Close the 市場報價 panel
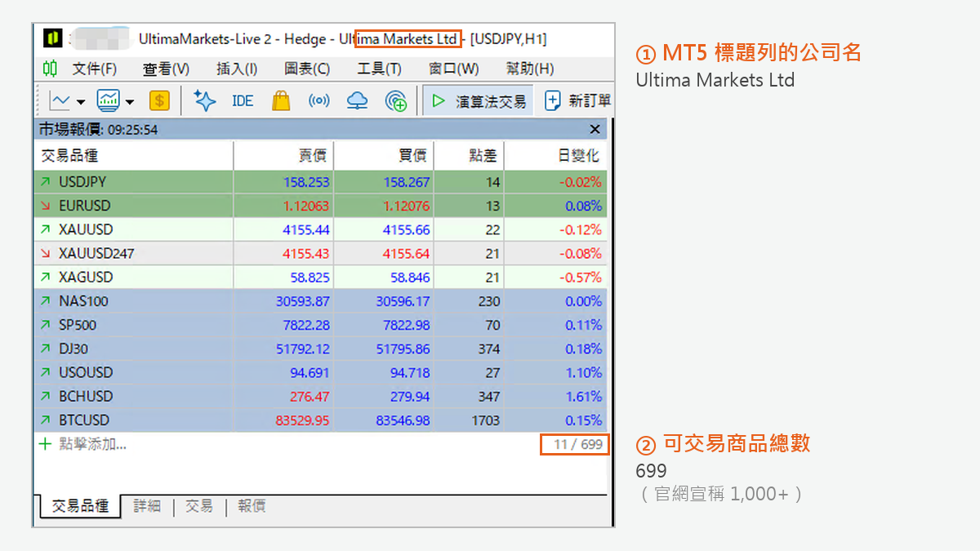 (x=595, y=129)
